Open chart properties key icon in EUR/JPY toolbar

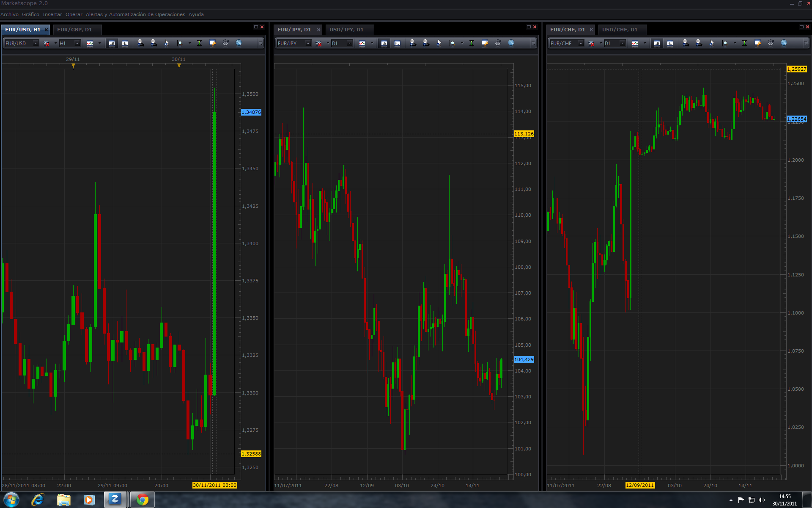tap(485, 43)
